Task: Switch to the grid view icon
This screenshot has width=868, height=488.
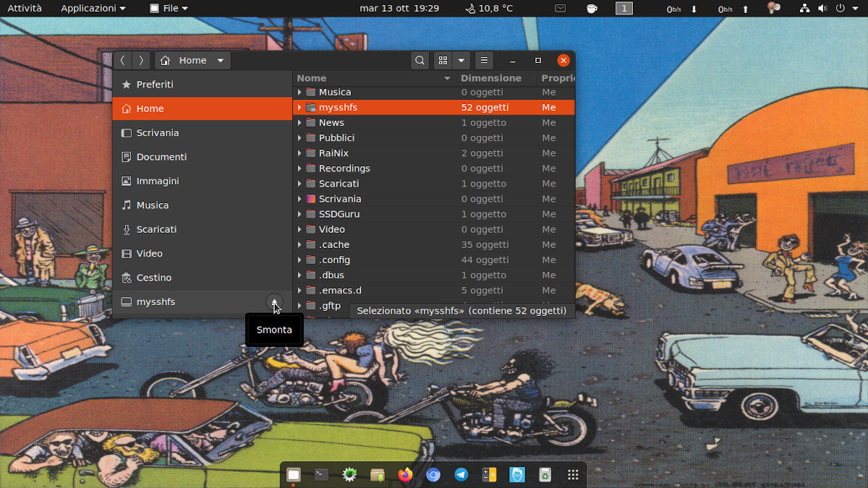Action: [x=443, y=61]
